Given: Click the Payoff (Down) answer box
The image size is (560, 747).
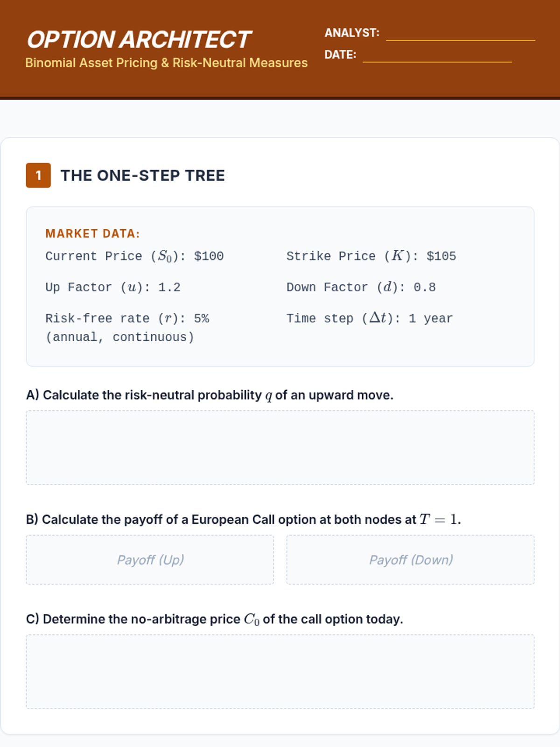Looking at the screenshot, I should (x=410, y=560).
